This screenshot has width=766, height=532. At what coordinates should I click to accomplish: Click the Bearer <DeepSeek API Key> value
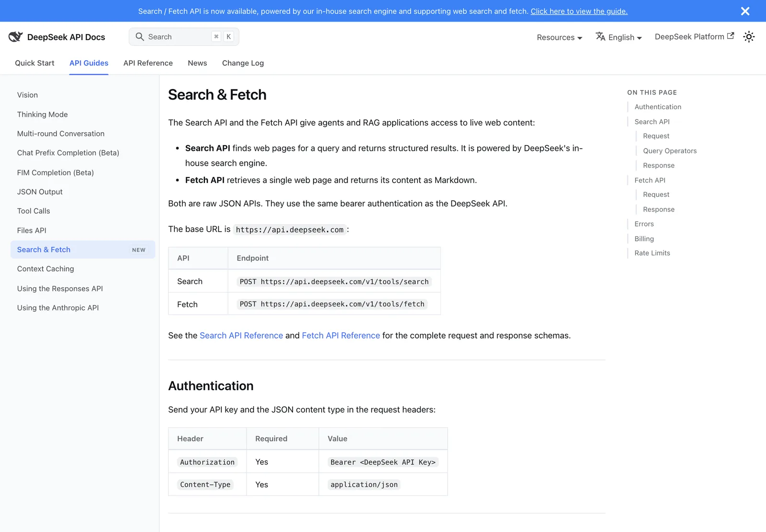[383, 462]
